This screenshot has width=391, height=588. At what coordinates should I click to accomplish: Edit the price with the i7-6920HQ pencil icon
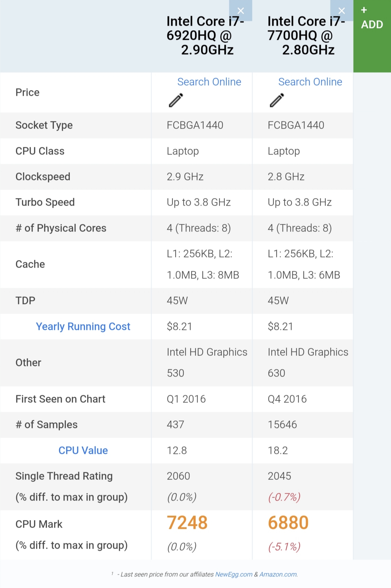[x=176, y=100]
